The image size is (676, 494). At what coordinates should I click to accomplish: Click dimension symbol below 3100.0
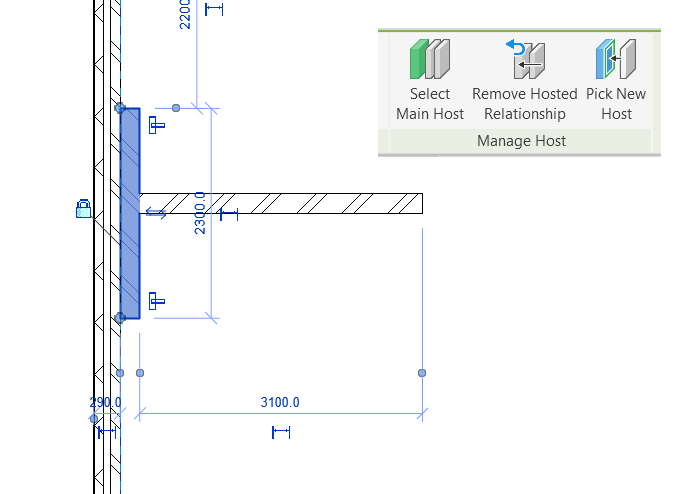click(x=281, y=432)
